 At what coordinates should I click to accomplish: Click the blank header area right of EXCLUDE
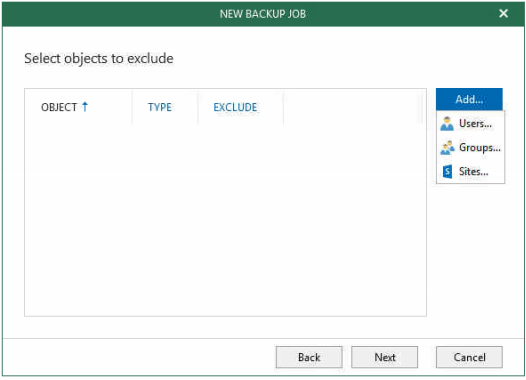[352, 107]
